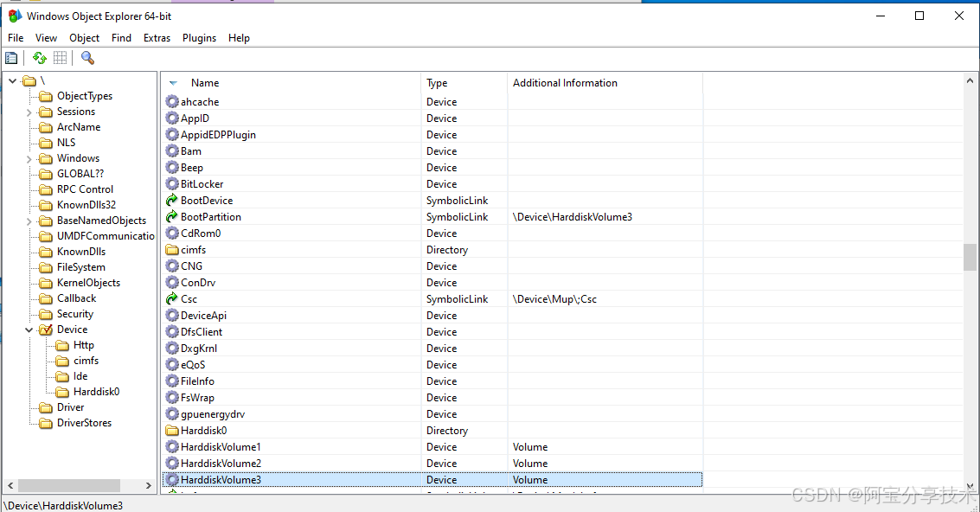980x512 pixels.
Task: Click the Harddisk0 folder icon in list
Action: click(x=172, y=430)
